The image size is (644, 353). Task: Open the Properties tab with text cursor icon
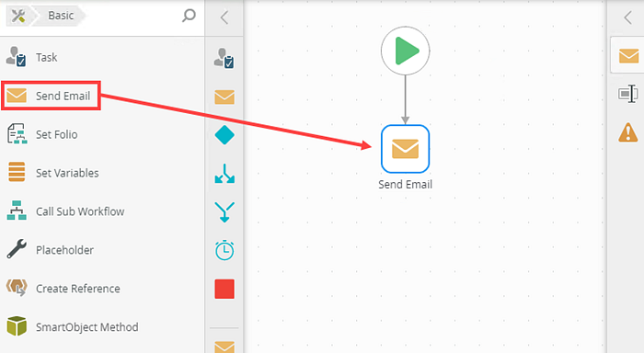coord(628,94)
